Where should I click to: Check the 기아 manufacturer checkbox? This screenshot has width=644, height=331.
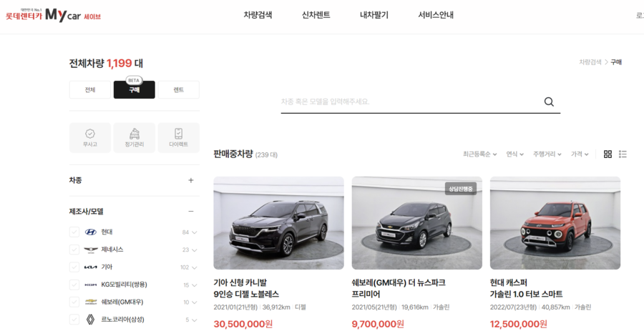[x=74, y=267]
